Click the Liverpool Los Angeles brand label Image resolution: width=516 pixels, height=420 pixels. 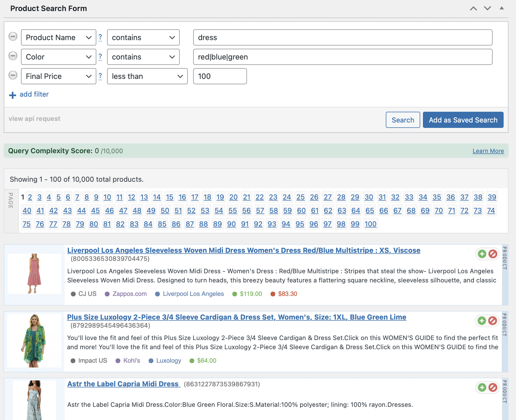point(193,294)
